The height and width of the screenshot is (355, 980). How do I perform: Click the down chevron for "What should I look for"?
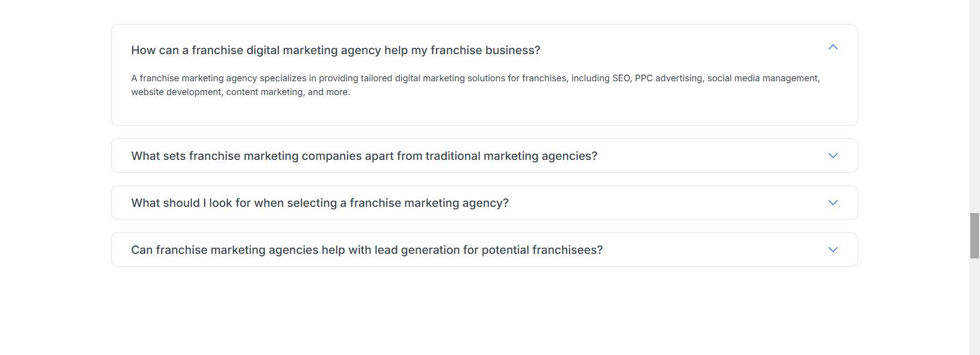pos(832,203)
